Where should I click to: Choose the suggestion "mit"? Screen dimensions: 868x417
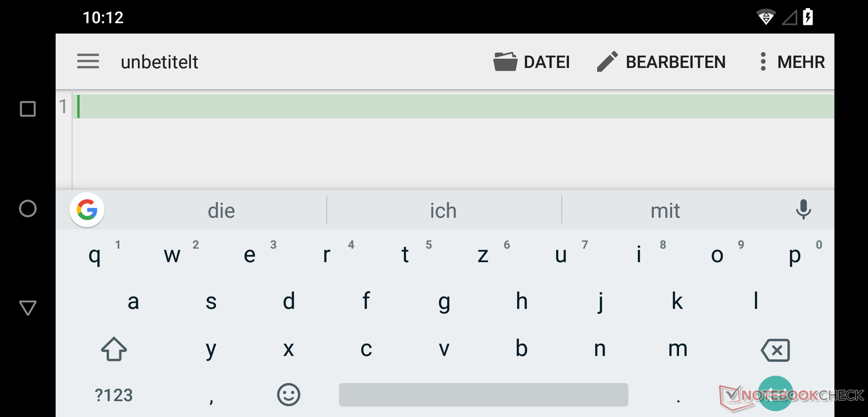pyautogui.click(x=665, y=211)
